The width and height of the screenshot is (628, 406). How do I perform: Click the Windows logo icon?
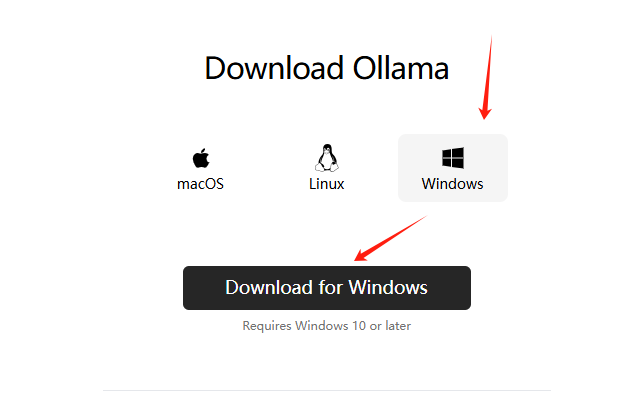pyautogui.click(x=453, y=158)
